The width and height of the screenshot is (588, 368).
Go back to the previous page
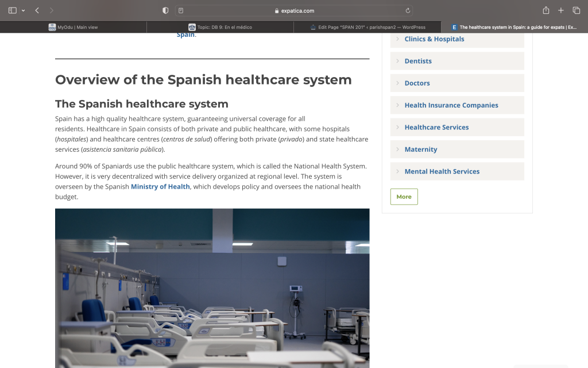37,10
